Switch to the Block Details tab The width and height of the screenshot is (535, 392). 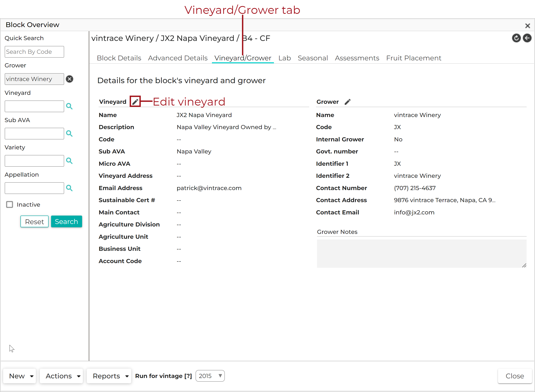[119, 58]
